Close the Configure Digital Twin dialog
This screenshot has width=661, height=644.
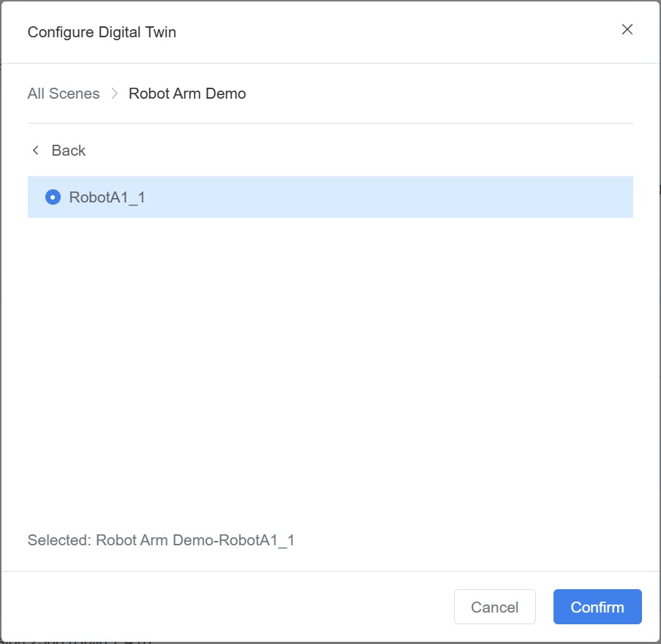(x=627, y=29)
